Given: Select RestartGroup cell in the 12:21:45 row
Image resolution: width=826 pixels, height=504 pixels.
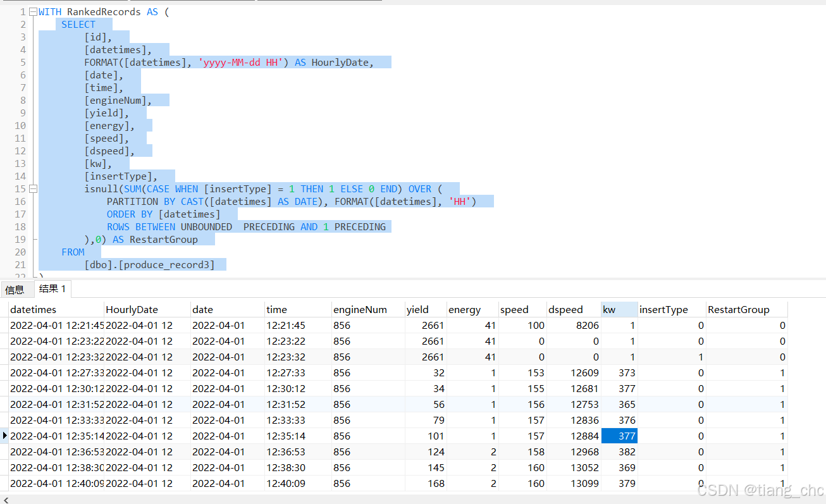Looking at the screenshot, I should point(747,325).
